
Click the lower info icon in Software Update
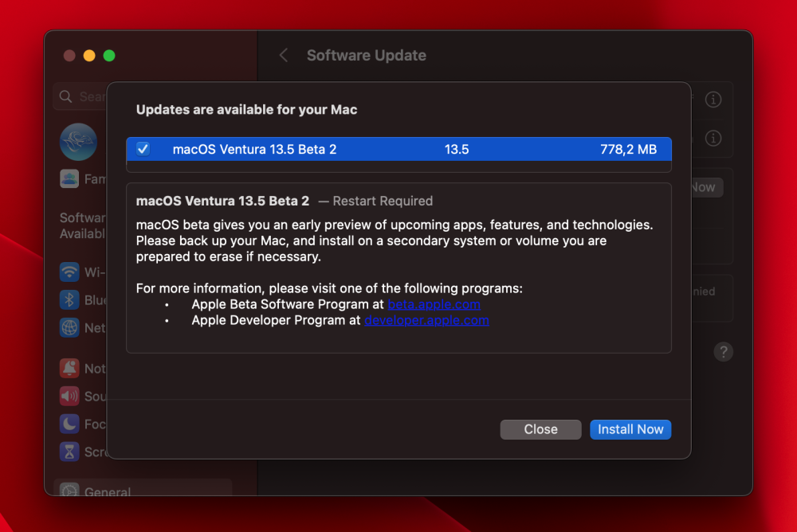[x=713, y=139]
